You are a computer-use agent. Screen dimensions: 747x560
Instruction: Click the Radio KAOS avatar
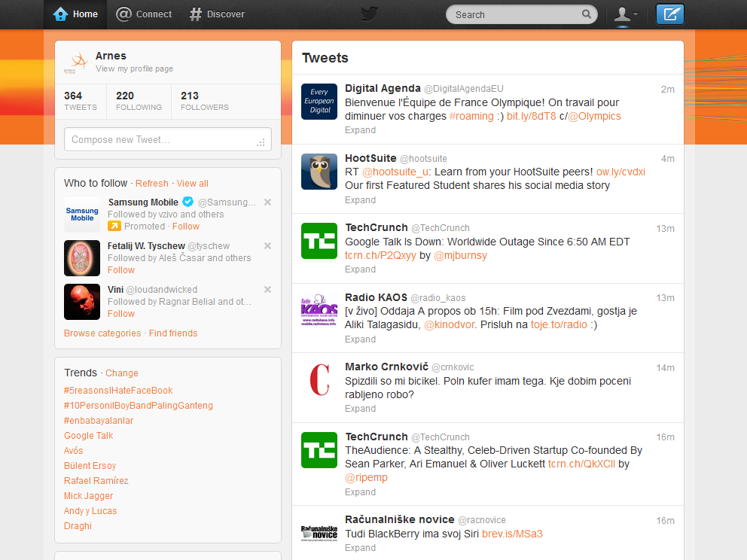[319, 310]
